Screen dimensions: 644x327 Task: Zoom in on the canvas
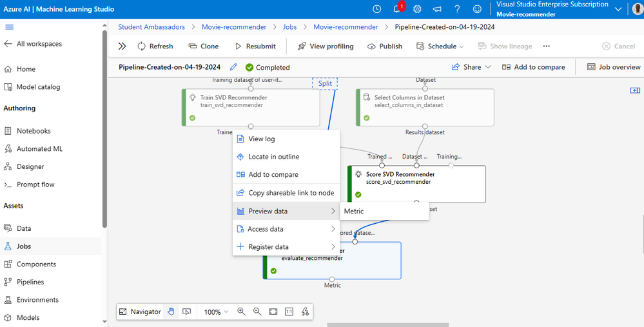point(242,312)
